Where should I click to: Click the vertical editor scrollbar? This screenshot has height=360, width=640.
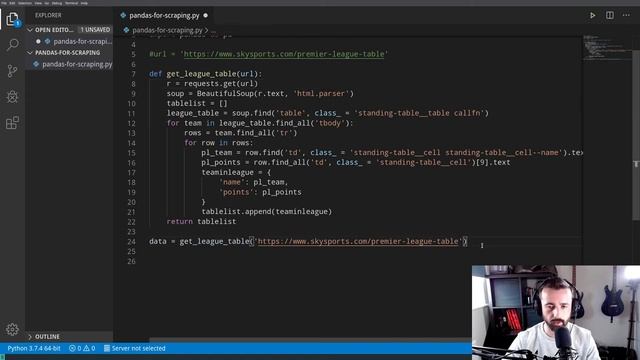(636, 136)
